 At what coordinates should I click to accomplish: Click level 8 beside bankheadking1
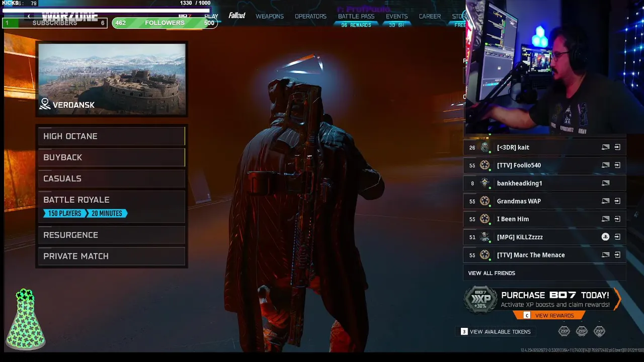[x=472, y=183]
